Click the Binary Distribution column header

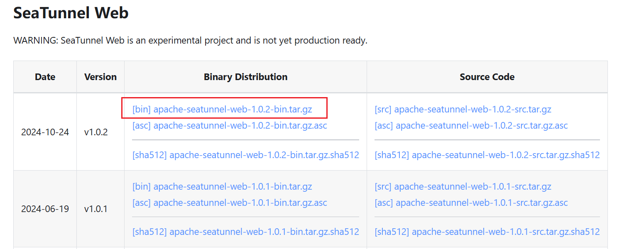[246, 77]
